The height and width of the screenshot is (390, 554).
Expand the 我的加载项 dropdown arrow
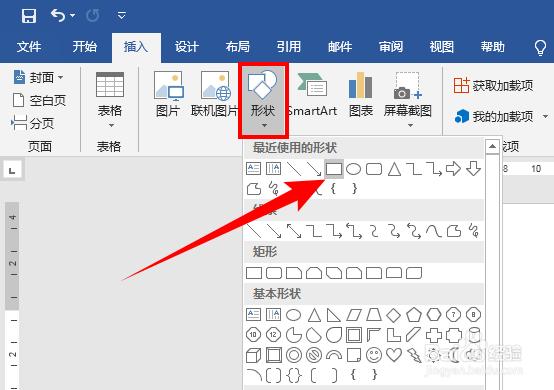[545, 116]
